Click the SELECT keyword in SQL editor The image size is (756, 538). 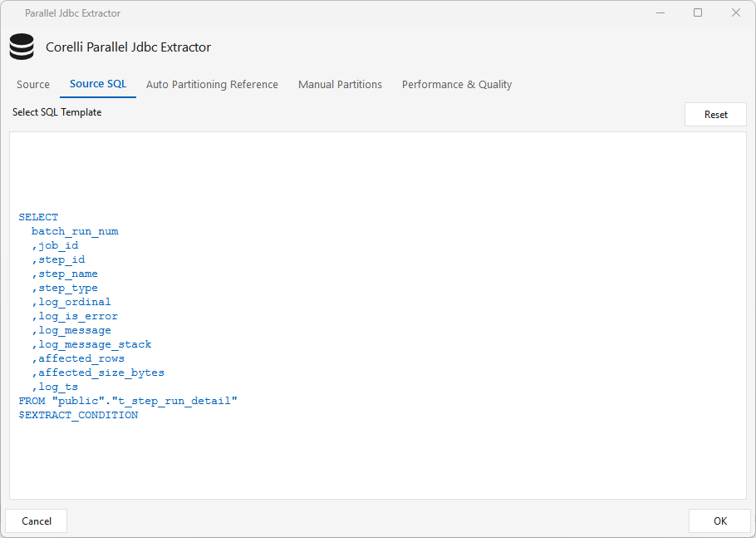(38, 217)
